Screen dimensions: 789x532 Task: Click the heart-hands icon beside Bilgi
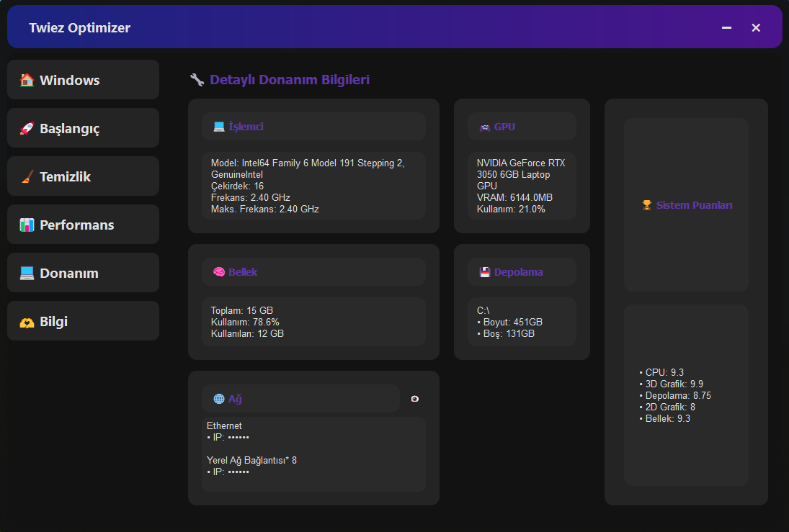pyautogui.click(x=27, y=323)
